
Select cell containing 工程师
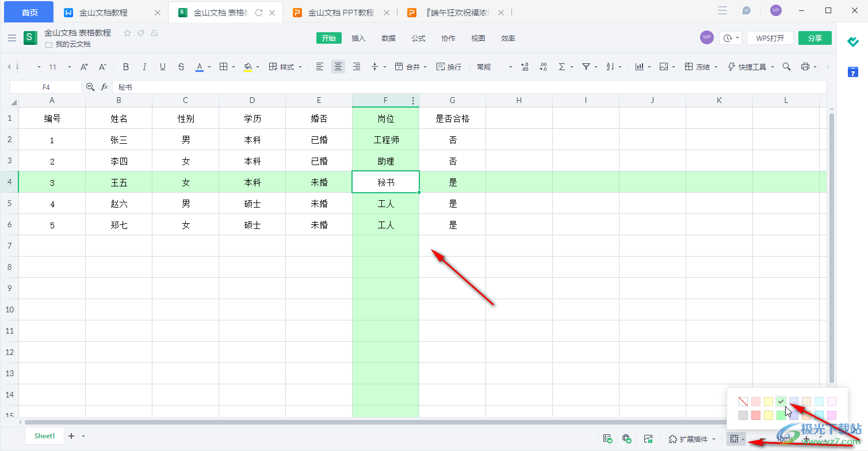tap(386, 140)
